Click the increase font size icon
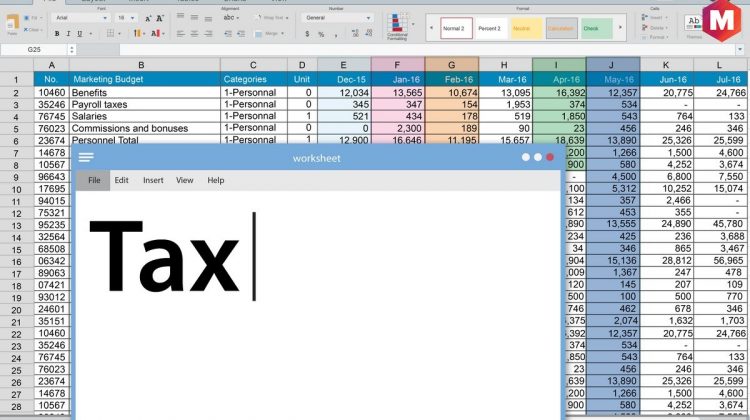The width and height of the screenshot is (750, 420). pyautogui.click(x=148, y=18)
